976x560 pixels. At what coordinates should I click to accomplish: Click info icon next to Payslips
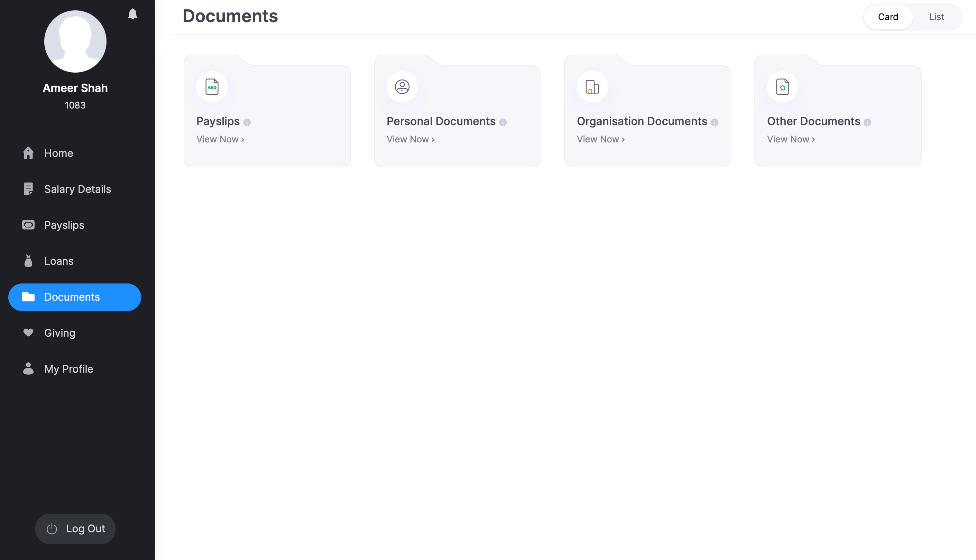pos(247,122)
